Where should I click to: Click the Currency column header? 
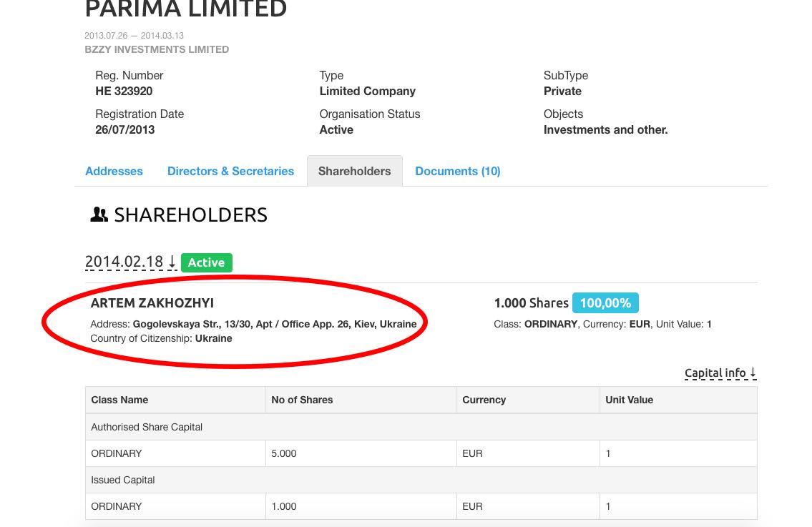tap(484, 400)
